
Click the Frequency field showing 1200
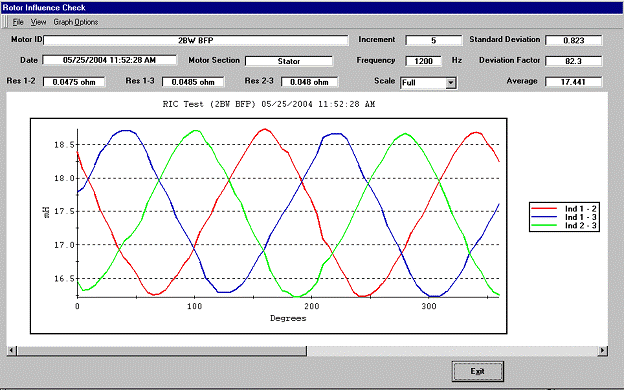[423, 61]
